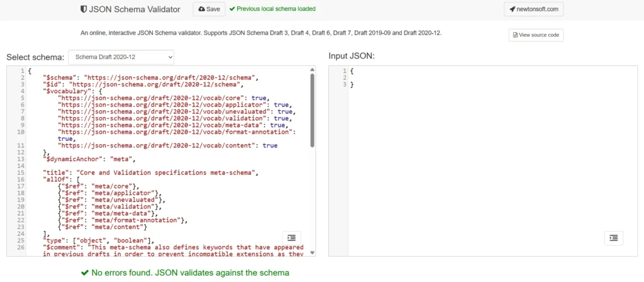The height and width of the screenshot is (282, 644).
Task: Click the "meta/core" $ref line
Action: (99, 186)
